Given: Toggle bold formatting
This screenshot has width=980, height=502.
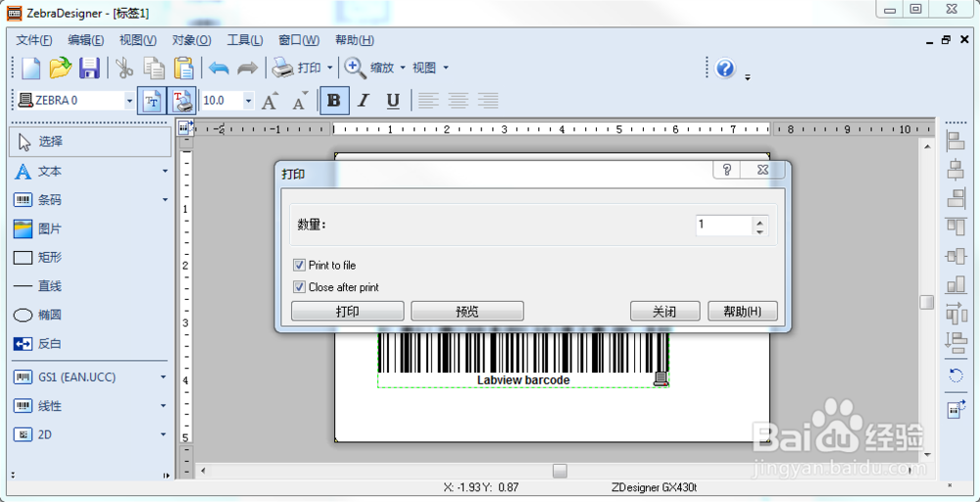Looking at the screenshot, I should pyautogui.click(x=334, y=100).
